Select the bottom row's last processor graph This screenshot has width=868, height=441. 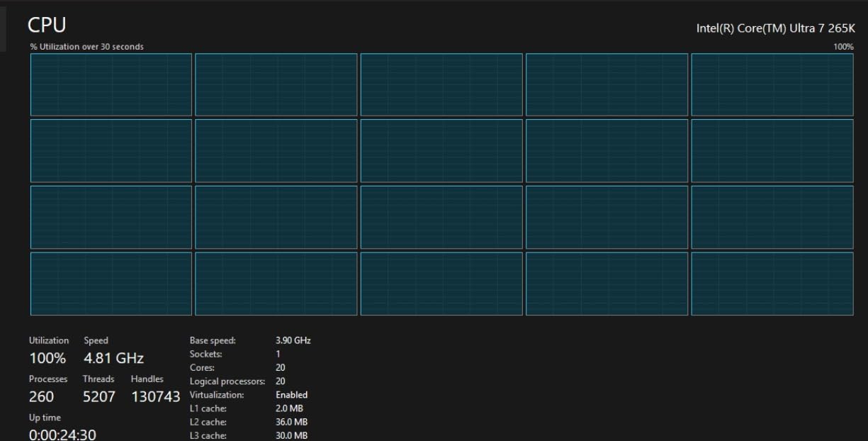point(772,284)
